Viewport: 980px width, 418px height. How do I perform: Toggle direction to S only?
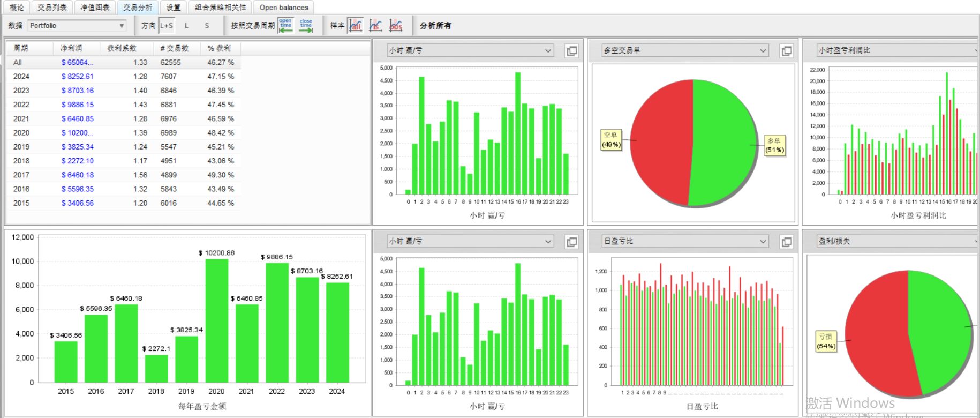(207, 25)
